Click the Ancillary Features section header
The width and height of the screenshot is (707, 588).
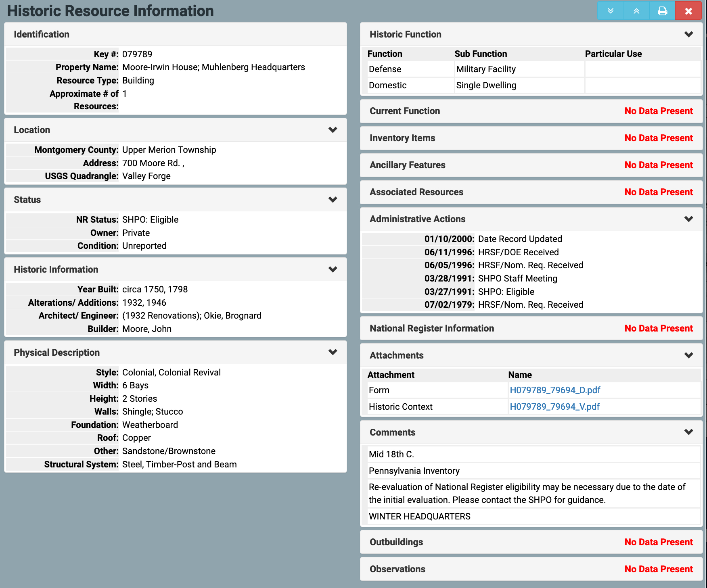531,165
